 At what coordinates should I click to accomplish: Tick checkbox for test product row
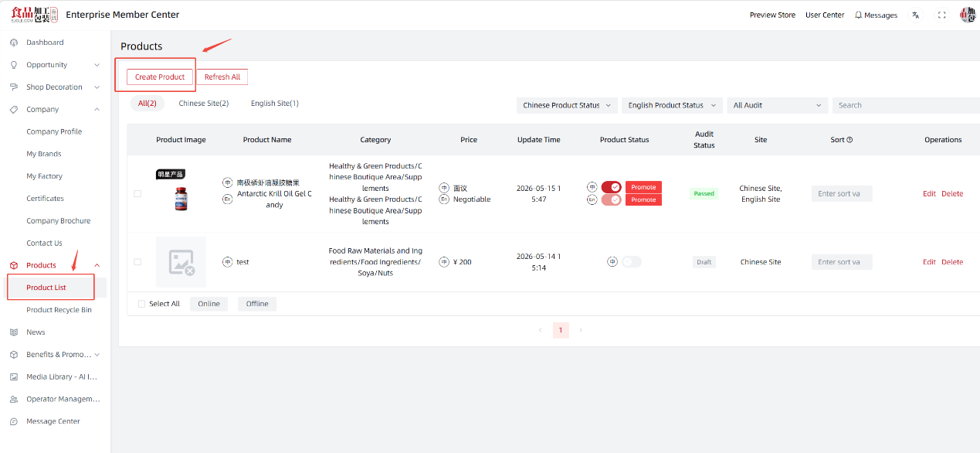pos(137,262)
